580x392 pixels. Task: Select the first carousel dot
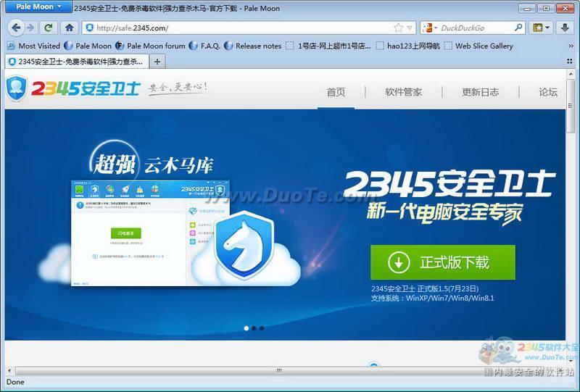pos(246,328)
